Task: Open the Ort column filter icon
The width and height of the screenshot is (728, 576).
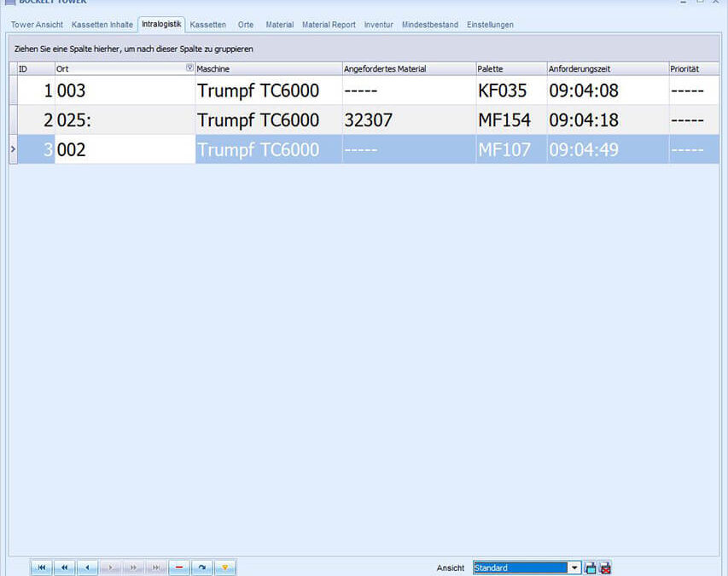Action: point(189,67)
